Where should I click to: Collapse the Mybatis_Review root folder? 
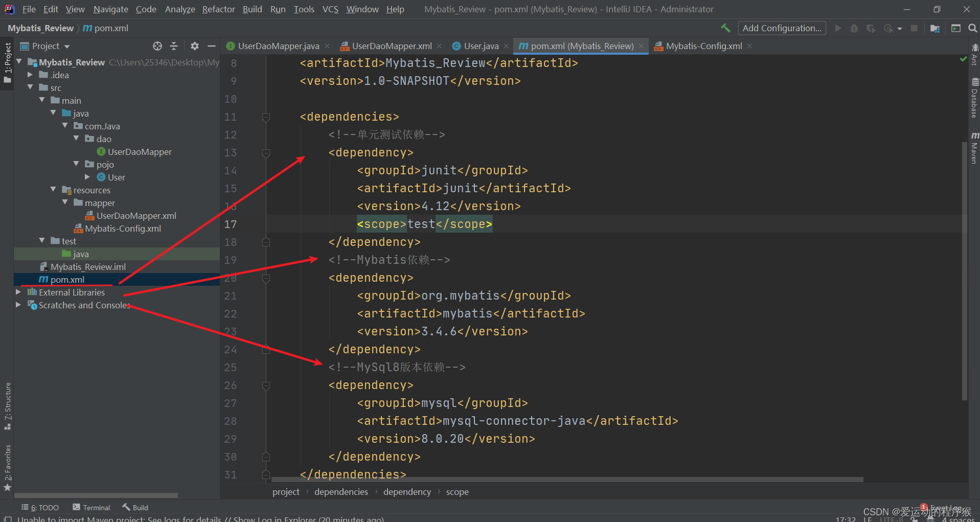(19, 62)
